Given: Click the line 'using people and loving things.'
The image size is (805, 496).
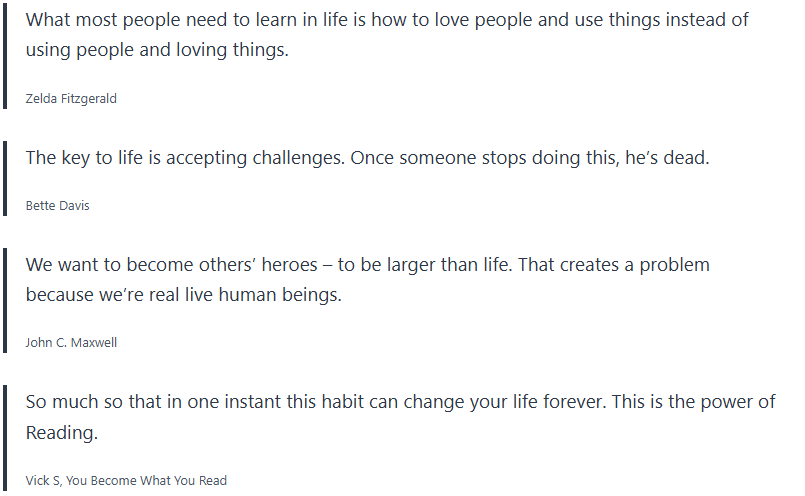Looking at the screenshot, I should coord(157,50).
